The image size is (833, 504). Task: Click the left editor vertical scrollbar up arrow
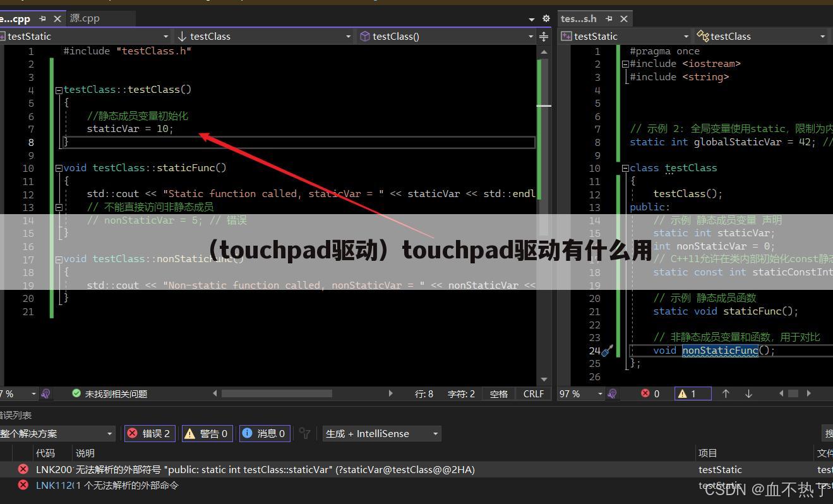pyautogui.click(x=544, y=52)
